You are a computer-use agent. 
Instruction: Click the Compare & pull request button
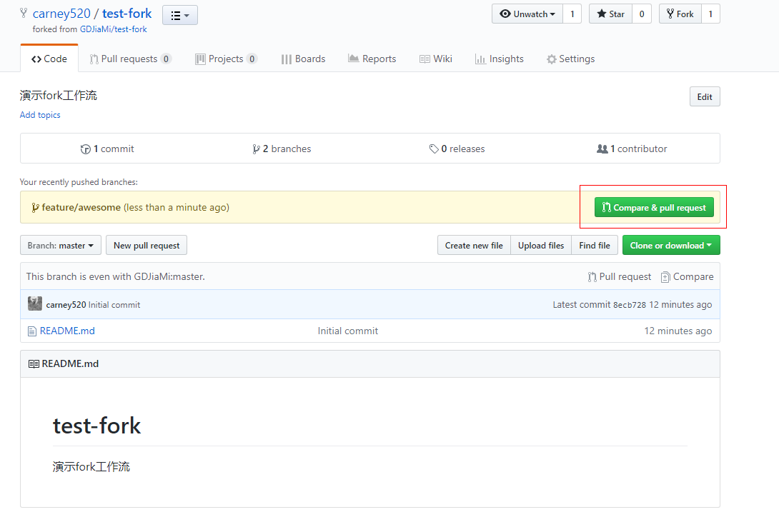pyautogui.click(x=653, y=206)
